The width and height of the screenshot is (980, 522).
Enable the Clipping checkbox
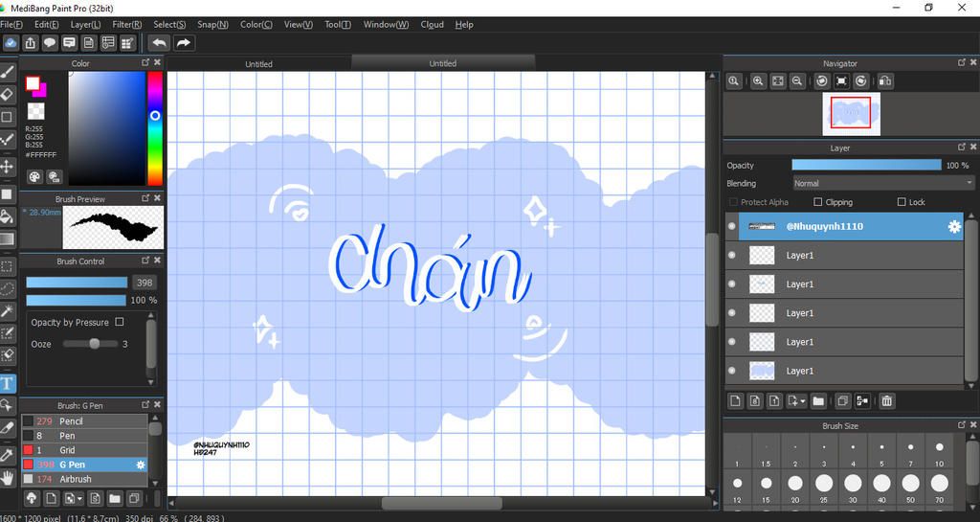[817, 202]
